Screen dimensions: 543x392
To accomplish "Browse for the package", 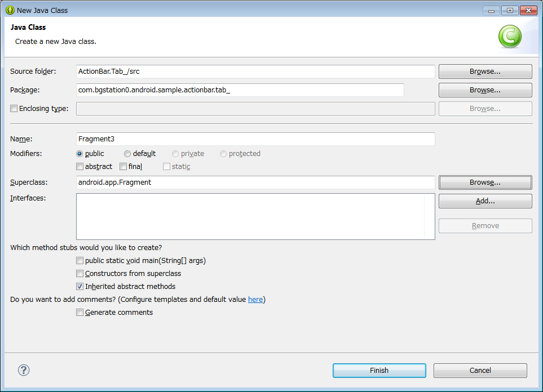I will pyautogui.click(x=485, y=90).
